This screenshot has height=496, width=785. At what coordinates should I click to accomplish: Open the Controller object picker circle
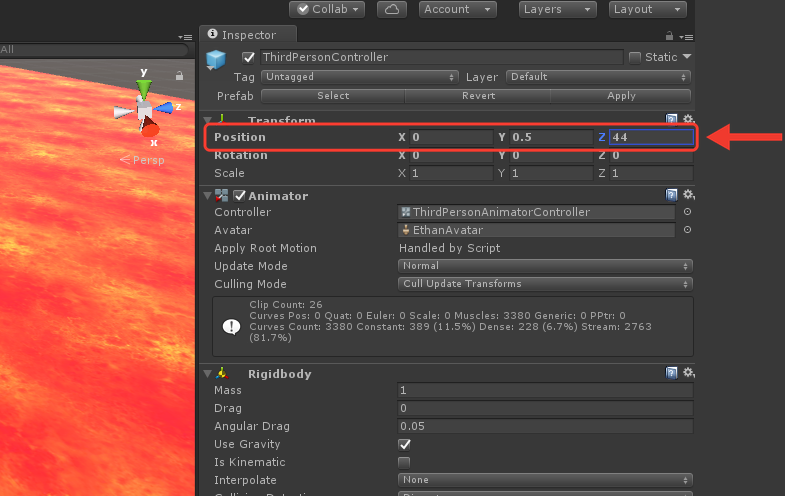click(687, 212)
